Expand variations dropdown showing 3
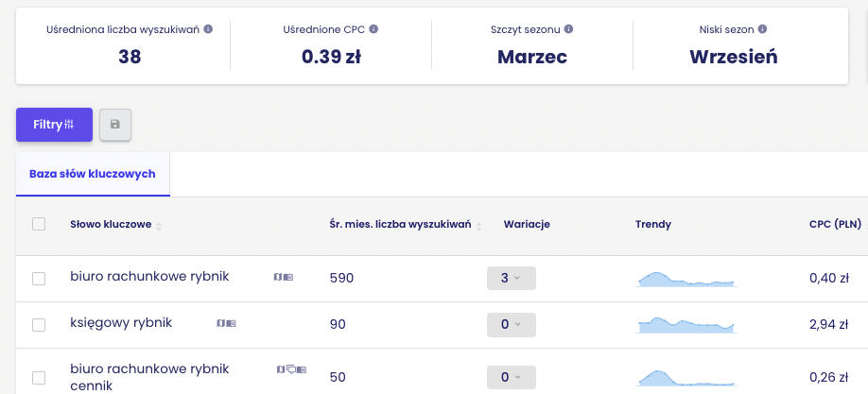The width and height of the screenshot is (868, 394). coord(511,279)
